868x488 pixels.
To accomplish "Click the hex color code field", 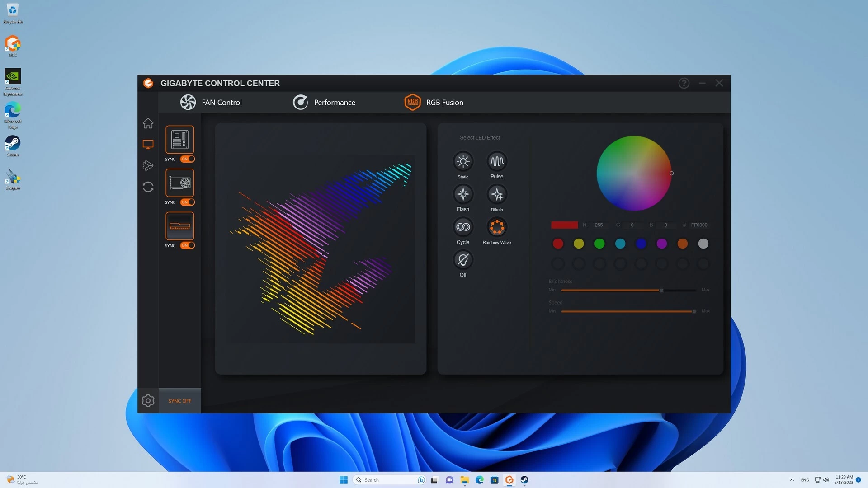I will click(x=698, y=225).
